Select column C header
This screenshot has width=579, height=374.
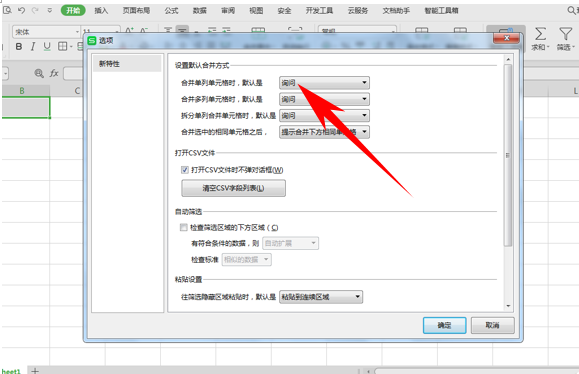coord(77,91)
